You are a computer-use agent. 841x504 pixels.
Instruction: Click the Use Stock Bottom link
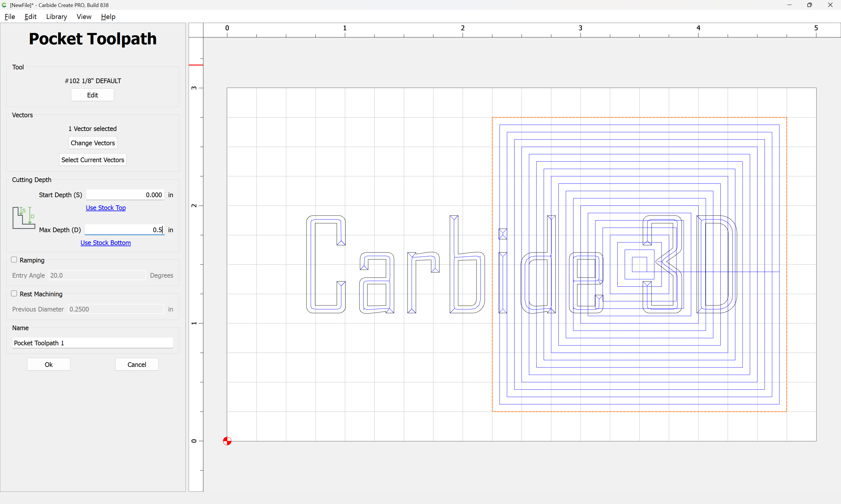pyautogui.click(x=105, y=242)
